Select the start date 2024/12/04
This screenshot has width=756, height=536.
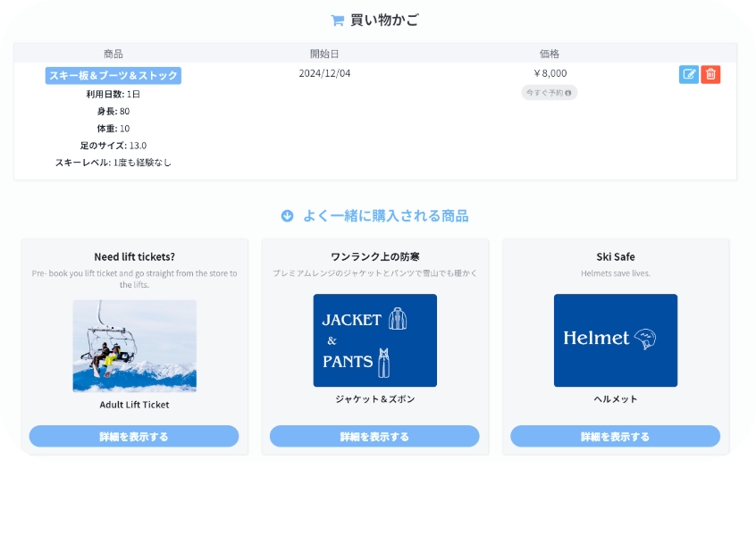tap(324, 73)
